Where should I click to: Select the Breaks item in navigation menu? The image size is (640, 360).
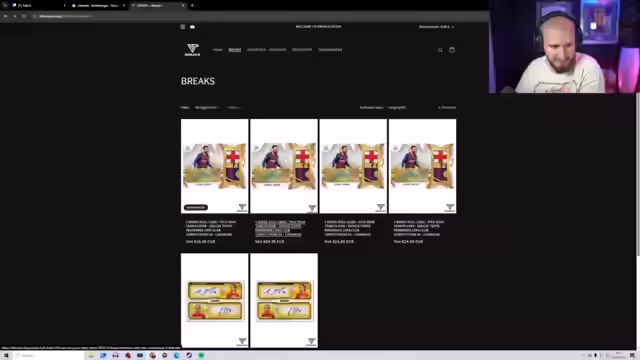[235, 50]
